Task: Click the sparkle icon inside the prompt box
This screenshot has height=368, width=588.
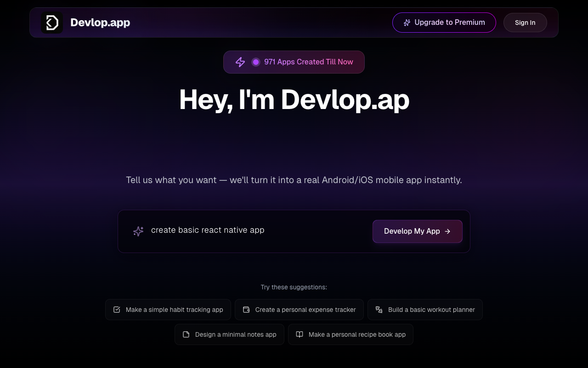Action: [138, 231]
